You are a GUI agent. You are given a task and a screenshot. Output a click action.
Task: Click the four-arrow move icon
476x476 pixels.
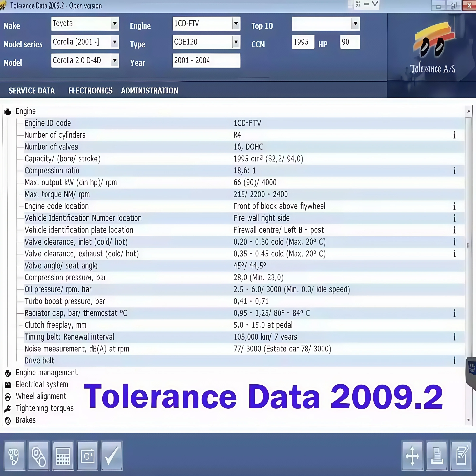tap(412, 456)
